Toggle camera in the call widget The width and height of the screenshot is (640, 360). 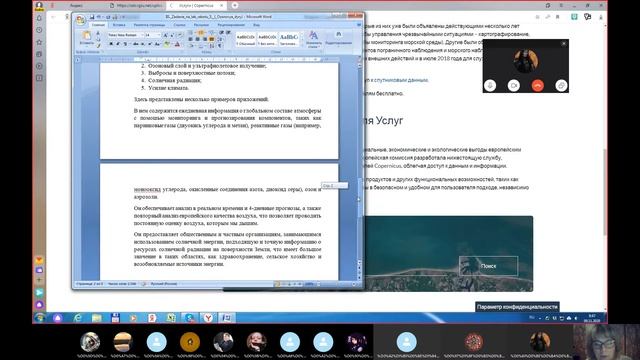coord(514,85)
